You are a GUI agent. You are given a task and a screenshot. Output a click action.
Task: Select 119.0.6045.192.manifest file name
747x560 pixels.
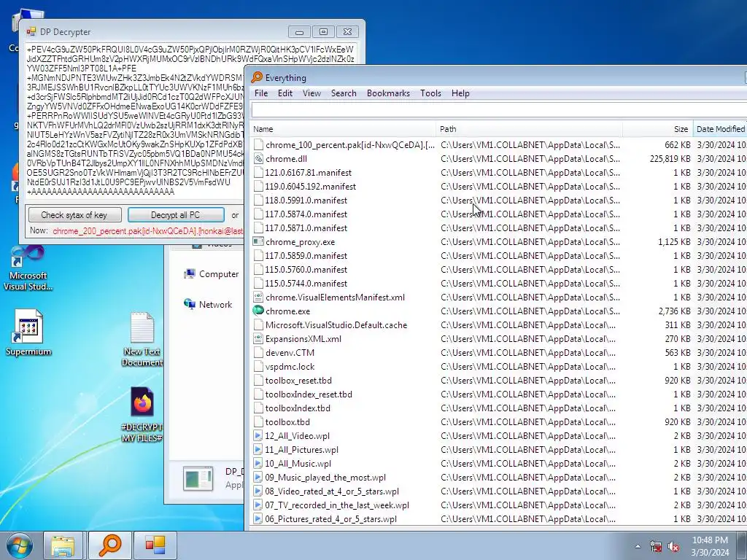coord(310,186)
